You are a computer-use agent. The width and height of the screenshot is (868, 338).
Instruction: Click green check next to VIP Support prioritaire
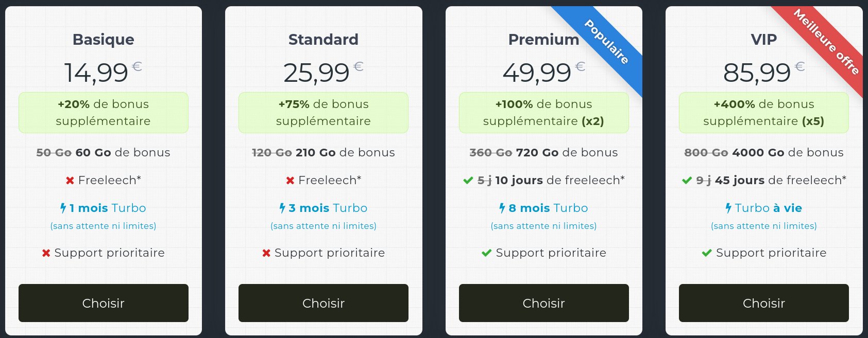[x=707, y=253]
